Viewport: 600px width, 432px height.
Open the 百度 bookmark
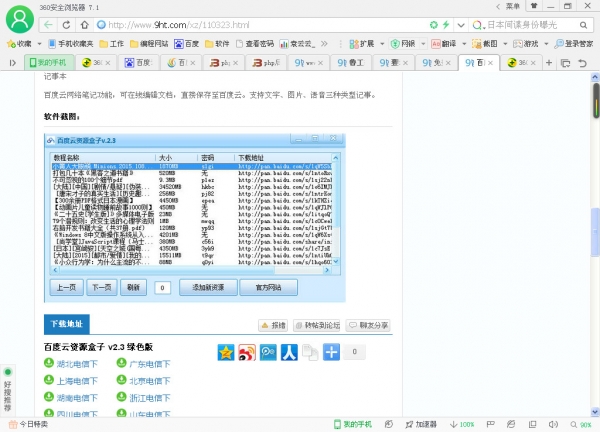[186, 44]
